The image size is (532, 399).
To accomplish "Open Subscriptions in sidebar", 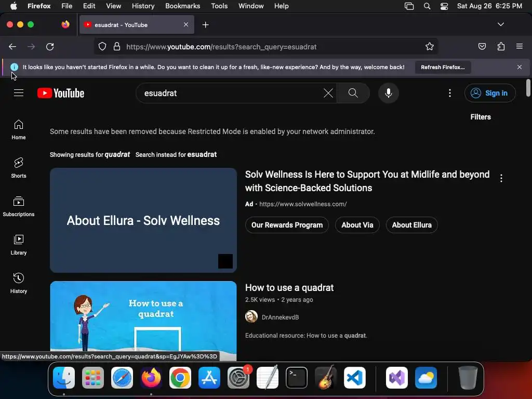I will 19,207.
